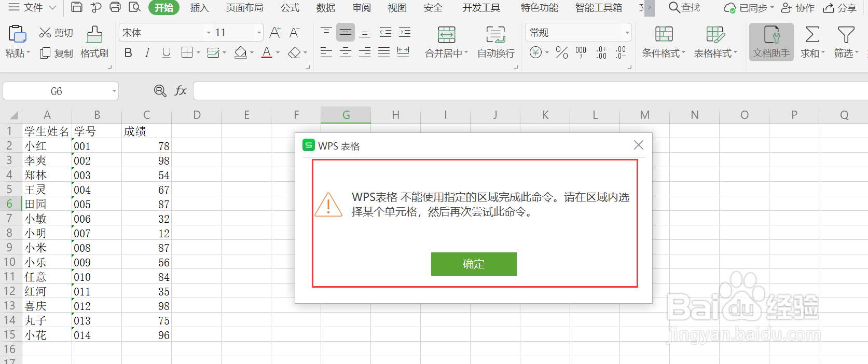Increase font size with A+ icon
The height and width of the screenshot is (364, 868).
275,33
